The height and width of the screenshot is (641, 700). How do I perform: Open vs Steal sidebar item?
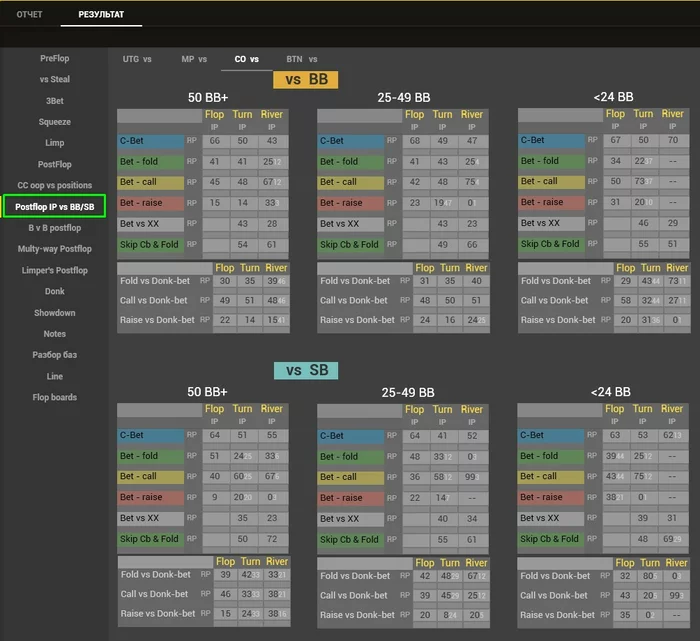54,79
